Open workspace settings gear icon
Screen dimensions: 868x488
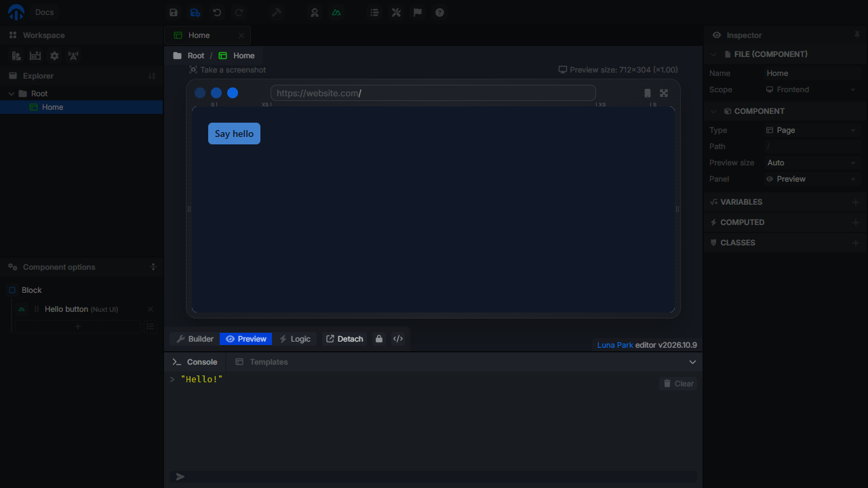[x=54, y=56]
